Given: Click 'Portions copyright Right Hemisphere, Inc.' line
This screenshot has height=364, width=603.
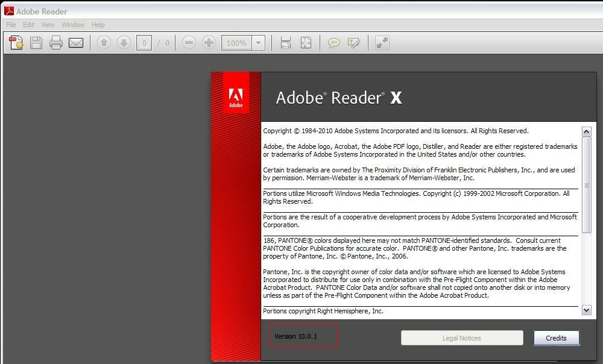Looking at the screenshot, I should pos(323,311).
